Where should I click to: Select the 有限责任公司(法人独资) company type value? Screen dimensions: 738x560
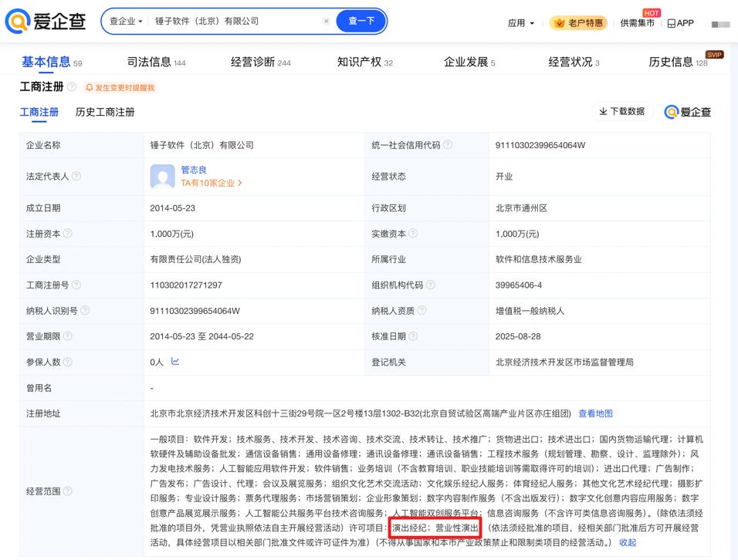click(195, 259)
